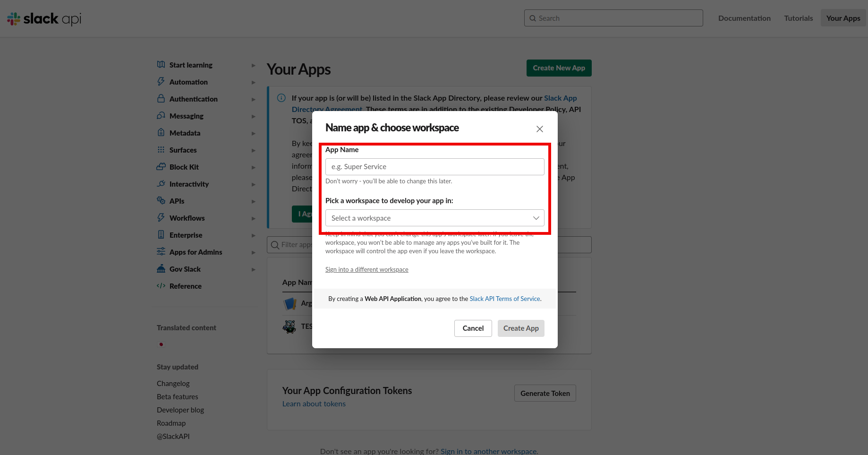Expand Metadata section arrow
The image size is (868, 455).
coord(254,133)
